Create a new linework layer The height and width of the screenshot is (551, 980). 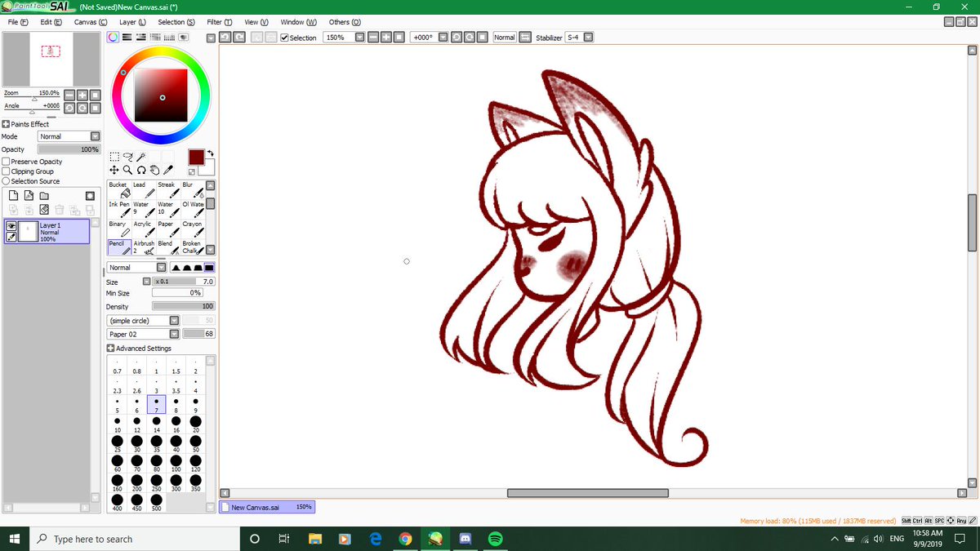(28, 196)
